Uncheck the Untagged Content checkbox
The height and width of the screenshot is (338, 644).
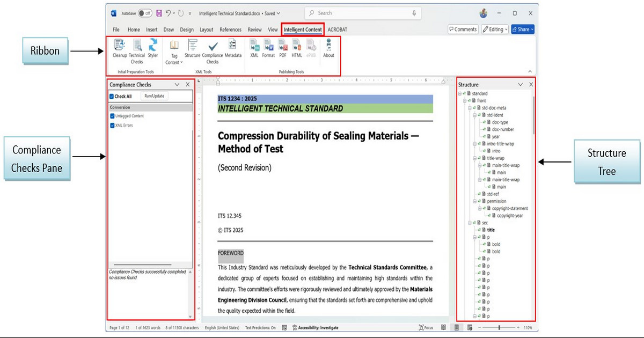coord(112,116)
